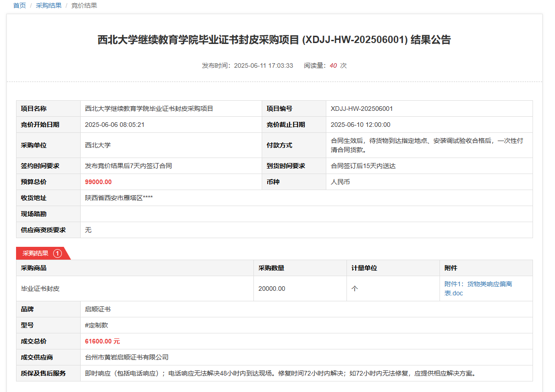Go to 采购结果 in the breadcrumb
The height and width of the screenshot is (392, 555).
(49, 5)
